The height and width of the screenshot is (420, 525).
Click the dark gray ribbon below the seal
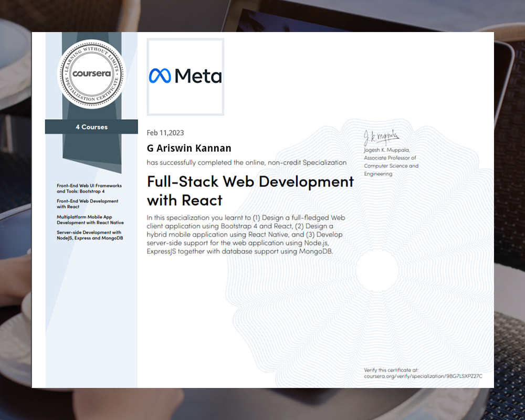pos(91,152)
